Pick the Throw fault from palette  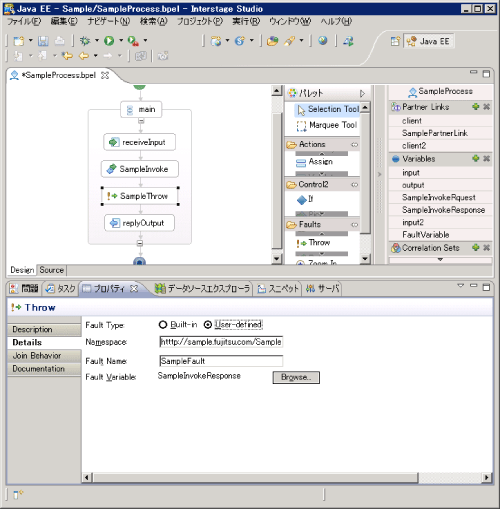(313, 243)
